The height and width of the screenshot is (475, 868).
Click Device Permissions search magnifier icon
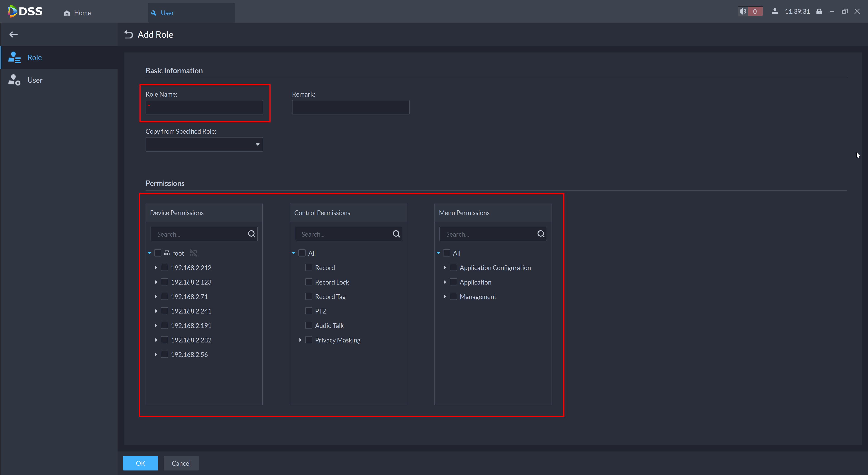click(x=251, y=234)
